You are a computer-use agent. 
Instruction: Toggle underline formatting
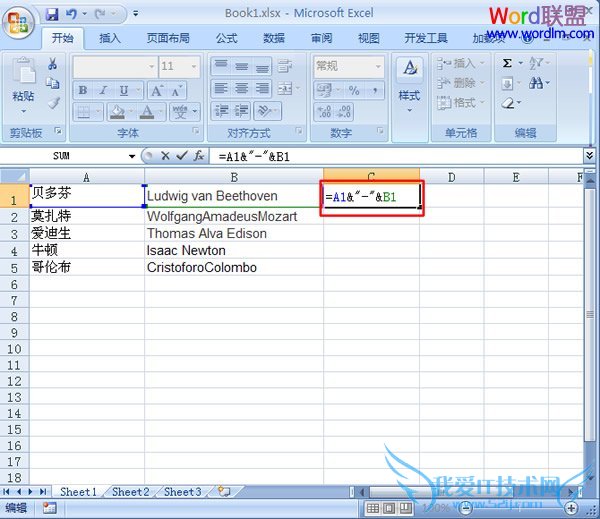point(124,90)
